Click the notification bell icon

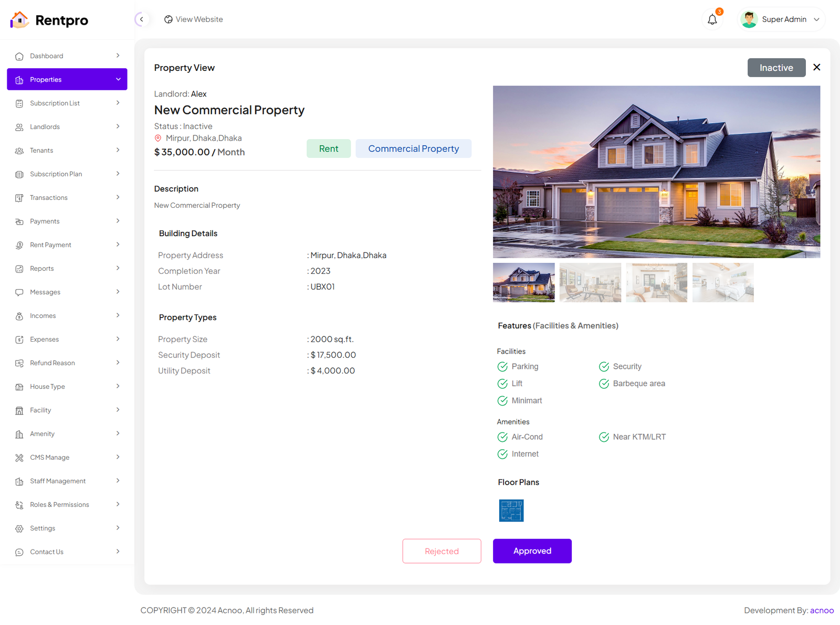tap(712, 20)
